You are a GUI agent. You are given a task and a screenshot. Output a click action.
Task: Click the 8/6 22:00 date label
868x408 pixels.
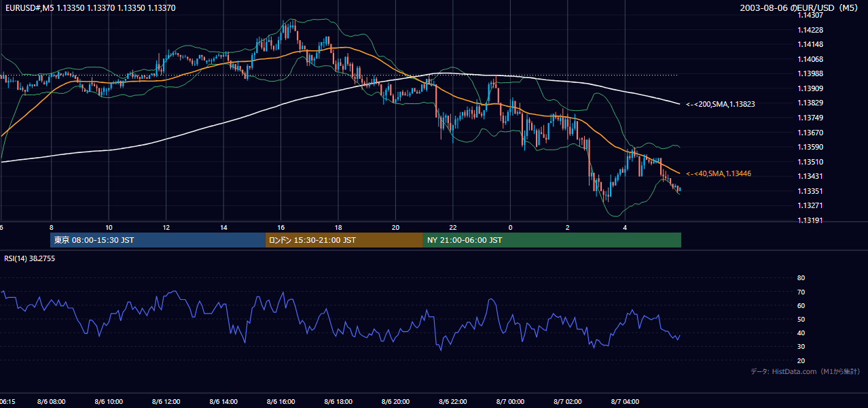pos(453,402)
